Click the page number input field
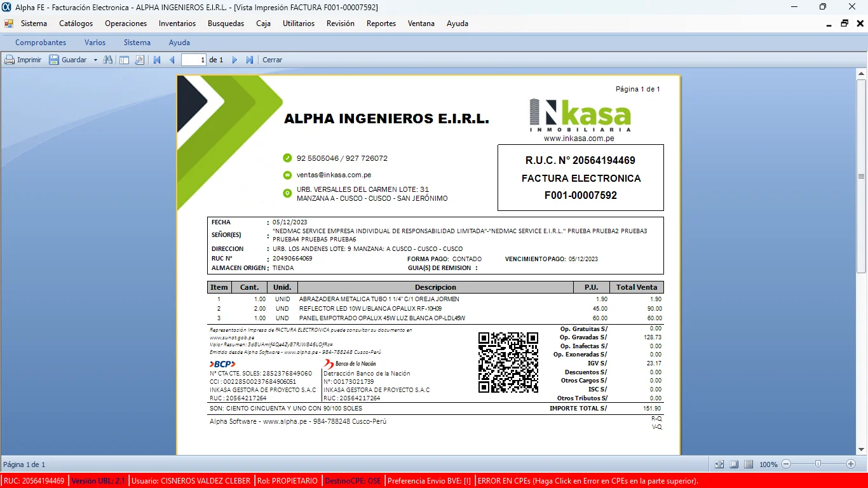The height and width of the screenshot is (488, 868). point(194,60)
